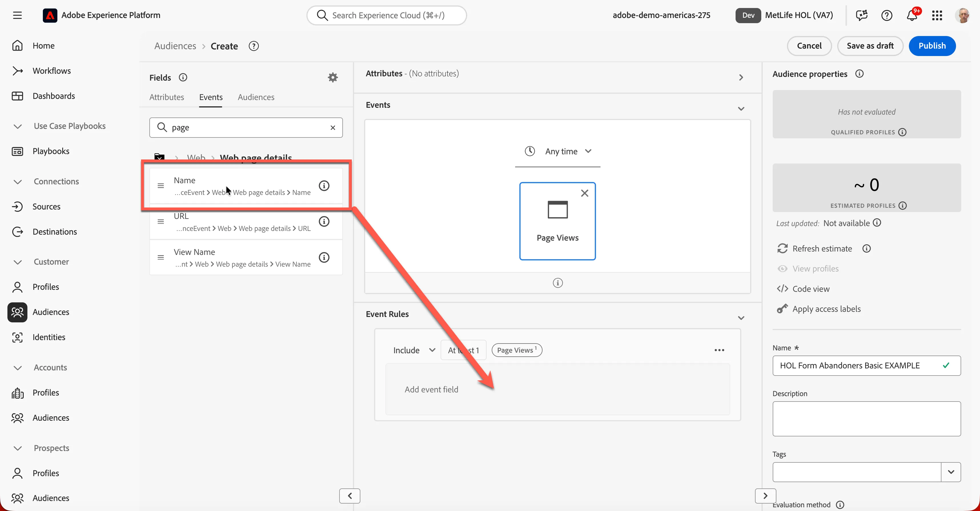The height and width of the screenshot is (511, 980).
Task: Collapse Use Case Playbooks group
Action: [17, 126]
